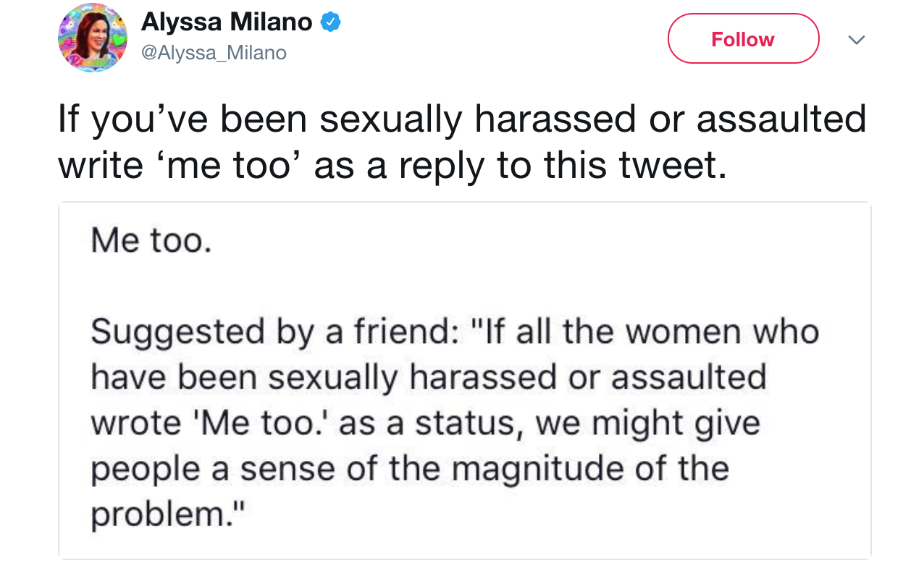Click the word "assaulted" in the tweet text
Screen dimensions: 924x563
[x=781, y=119]
